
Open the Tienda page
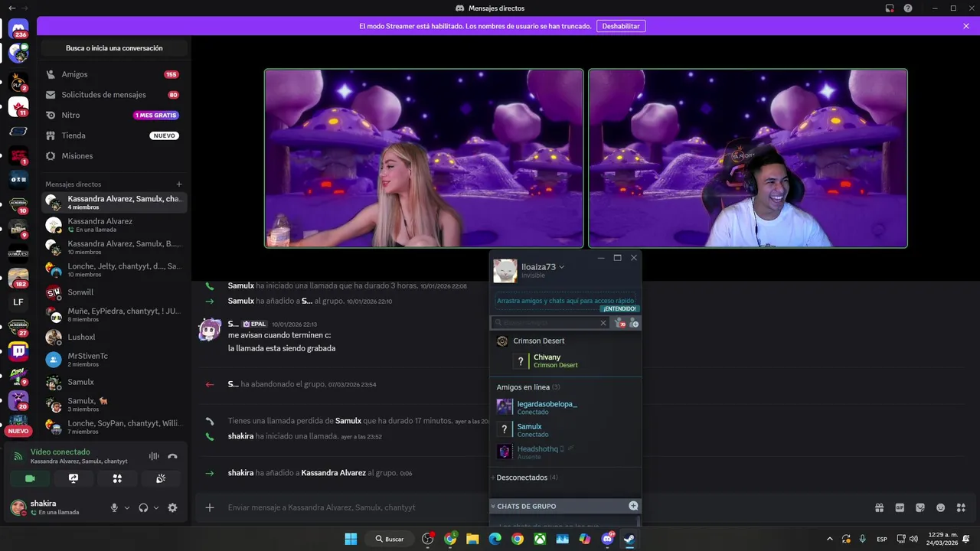(x=113, y=135)
